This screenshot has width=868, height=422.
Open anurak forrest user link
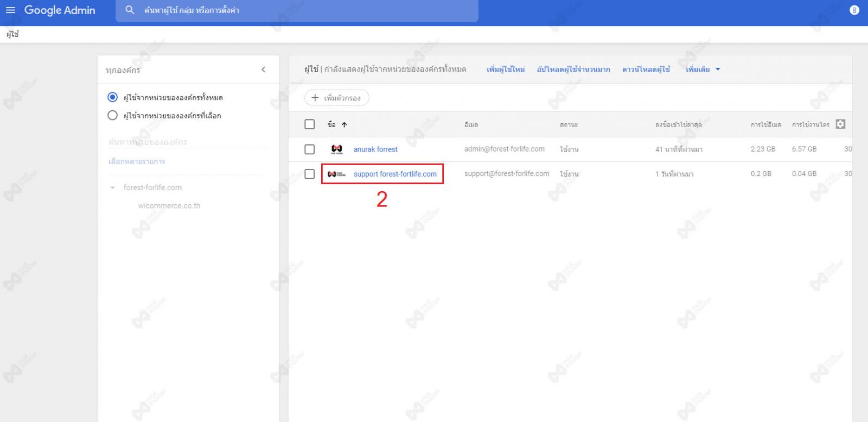click(375, 149)
